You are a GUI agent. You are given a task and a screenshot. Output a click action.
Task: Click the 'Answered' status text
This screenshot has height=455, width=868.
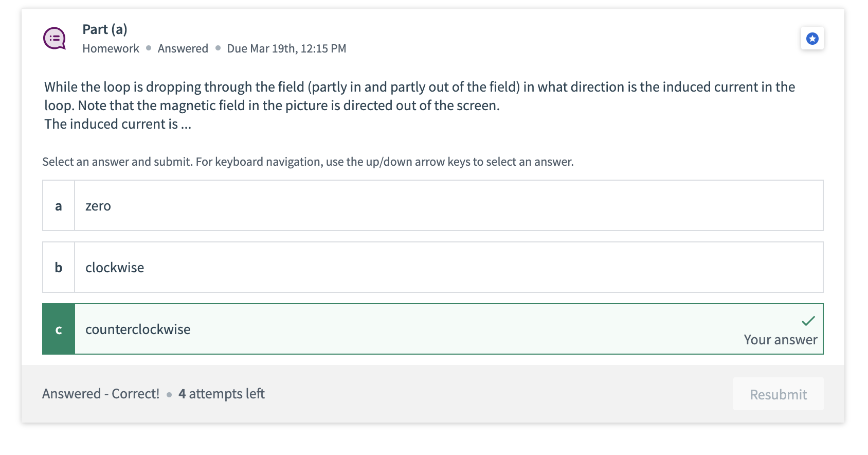coord(183,48)
